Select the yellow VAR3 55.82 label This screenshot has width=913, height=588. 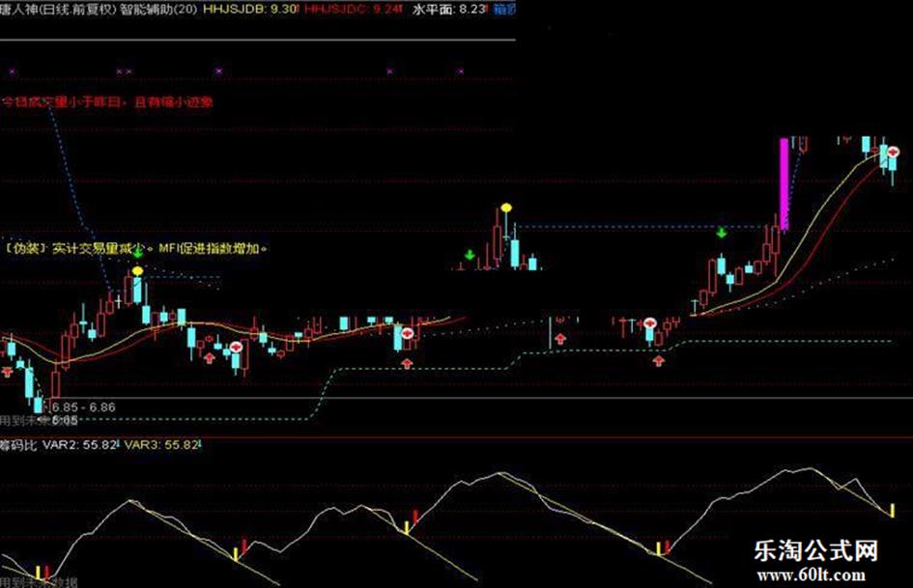coord(162,445)
